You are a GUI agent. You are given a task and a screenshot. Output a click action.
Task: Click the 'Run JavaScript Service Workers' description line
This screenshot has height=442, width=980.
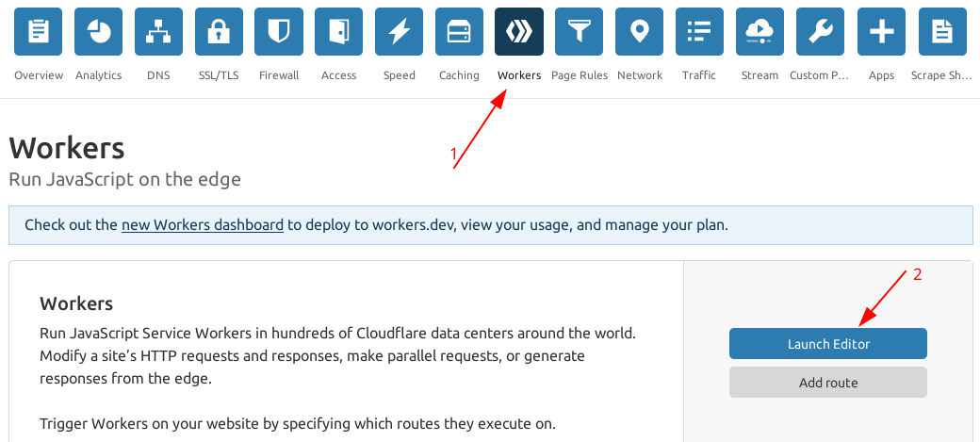(x=338, y=333)
